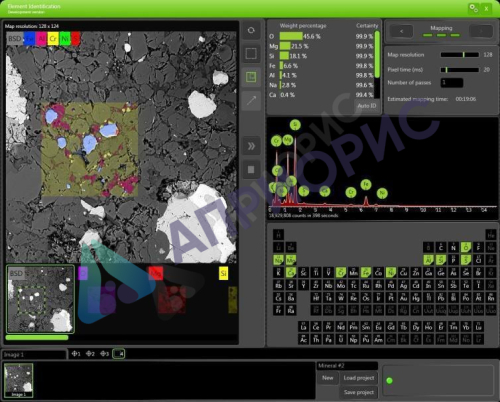Toggle the green Ni map overlay

65,39
